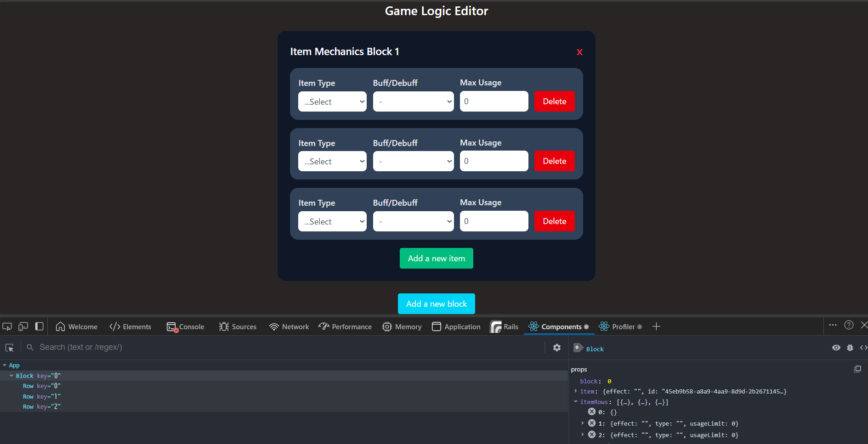Log component data with the bug icon
Screen dimensions: 868x444
[x=850, y=348]
